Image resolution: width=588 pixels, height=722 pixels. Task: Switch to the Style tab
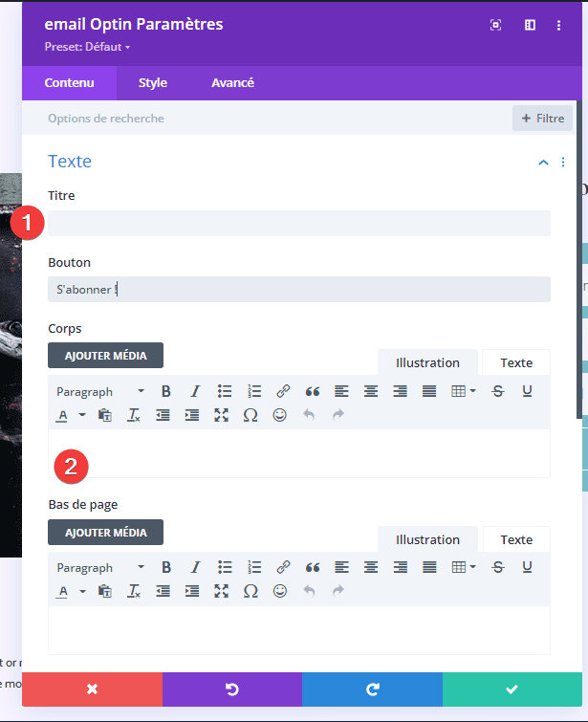coord(153,83)
